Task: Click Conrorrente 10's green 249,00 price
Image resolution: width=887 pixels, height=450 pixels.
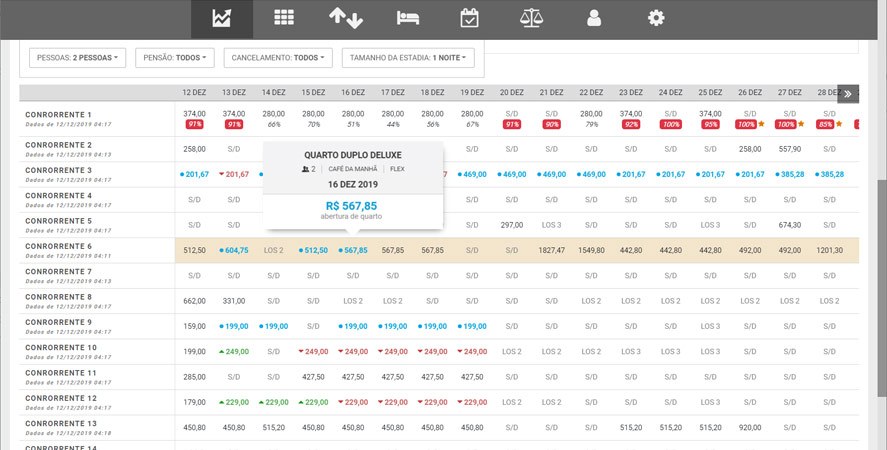Action: (x=233, y=352)
